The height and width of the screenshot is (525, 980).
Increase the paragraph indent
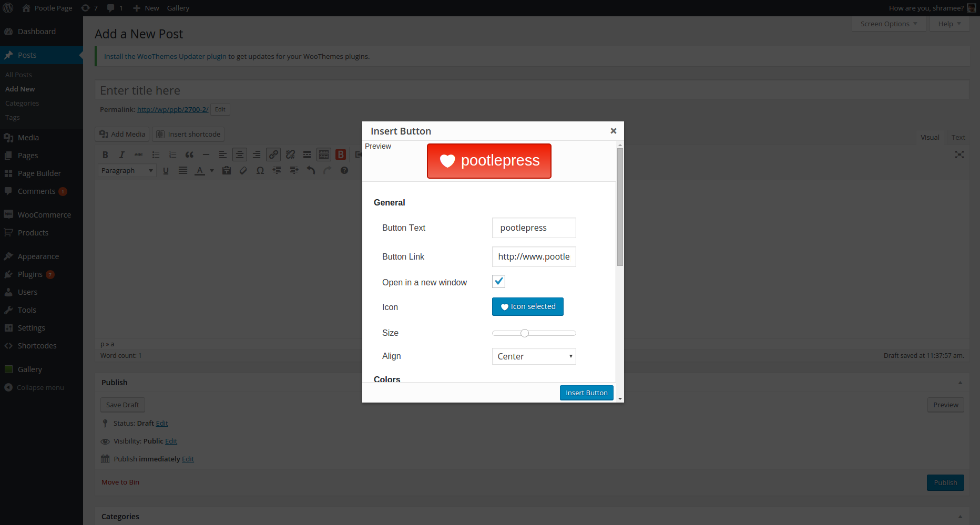coord(294,170)
